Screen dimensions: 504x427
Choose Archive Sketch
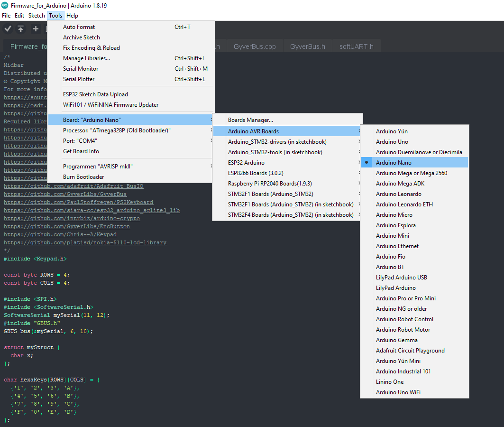coord(131,37)
